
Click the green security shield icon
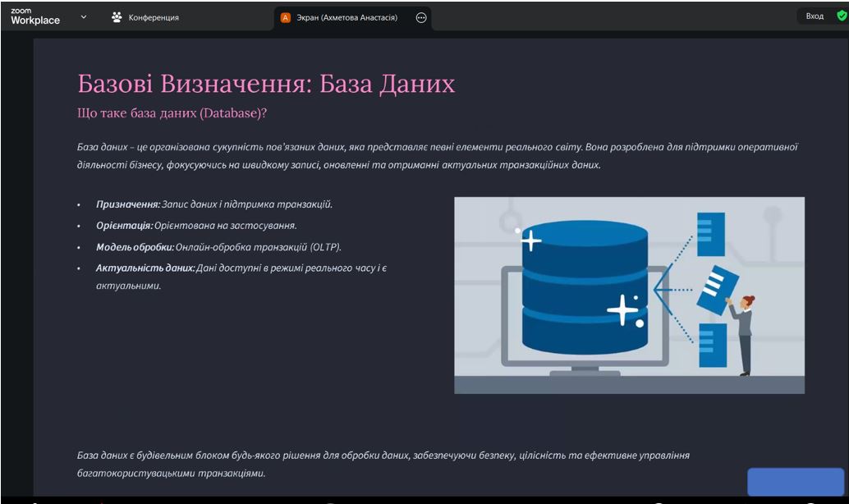(x=841, y=16)
